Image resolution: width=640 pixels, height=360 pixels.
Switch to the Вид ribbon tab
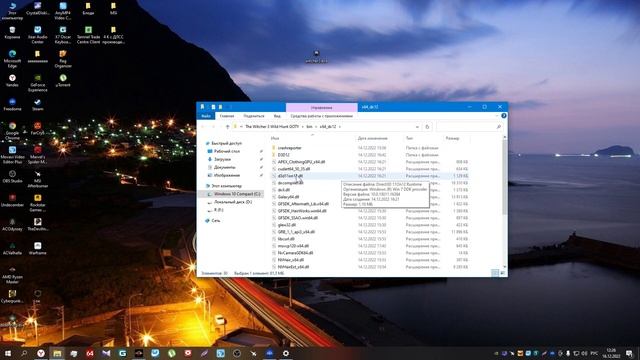(x=277, y=116)
